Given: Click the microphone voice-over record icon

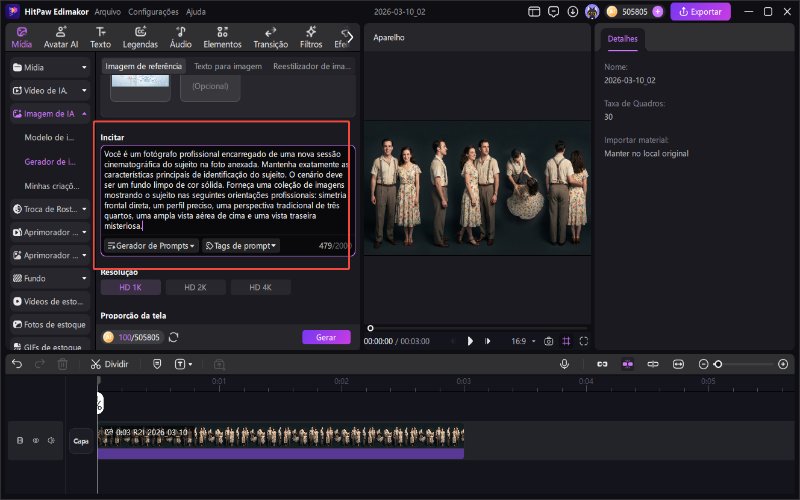Looking at the screenshot, I should click(x=564, y=365).
